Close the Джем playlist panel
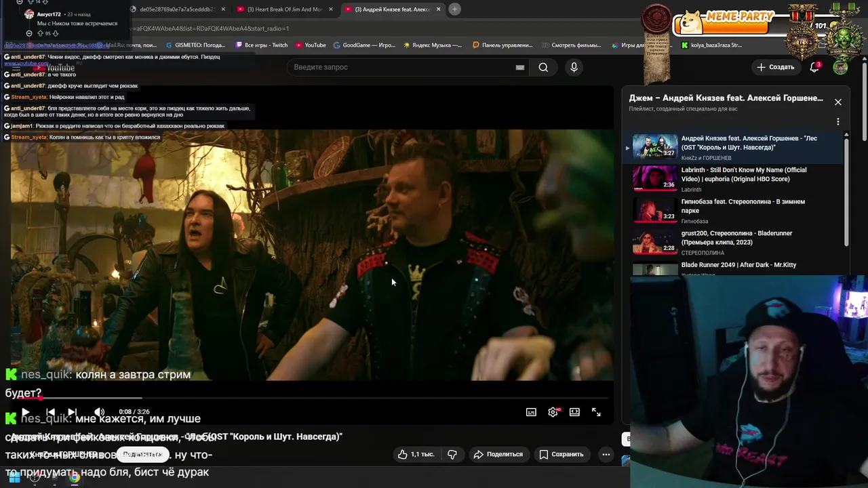868x488 pixels. (838, 102)
